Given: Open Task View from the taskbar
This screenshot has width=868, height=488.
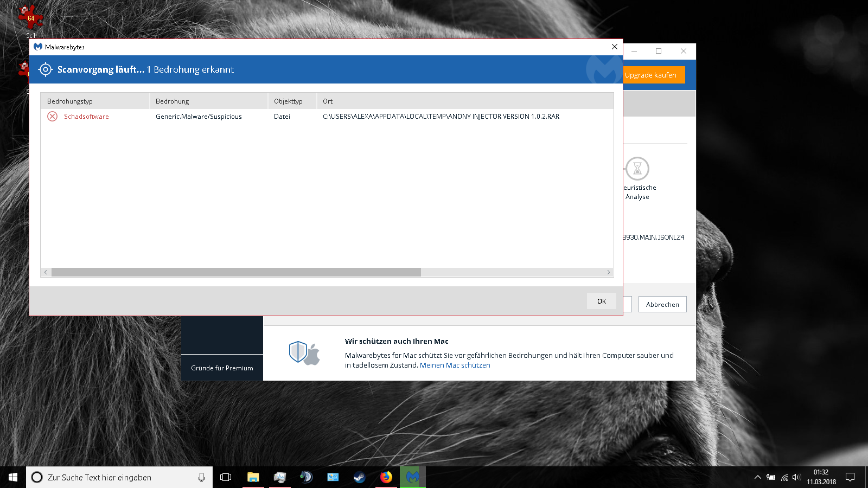Looking at the screenshot, I should [226, 477].
